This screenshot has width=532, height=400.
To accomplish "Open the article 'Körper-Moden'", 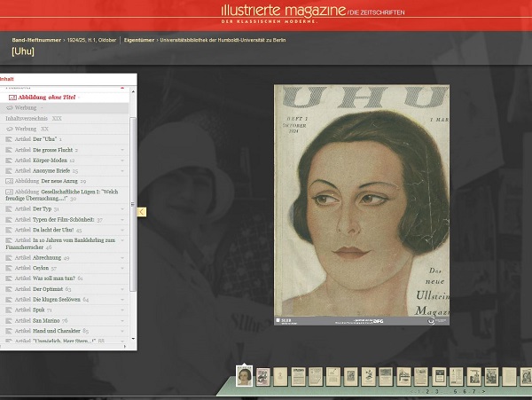I will 50,161.
